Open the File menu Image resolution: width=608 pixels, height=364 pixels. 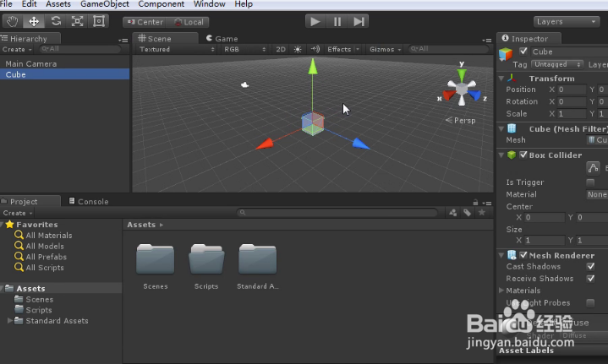tap(6, 4)
